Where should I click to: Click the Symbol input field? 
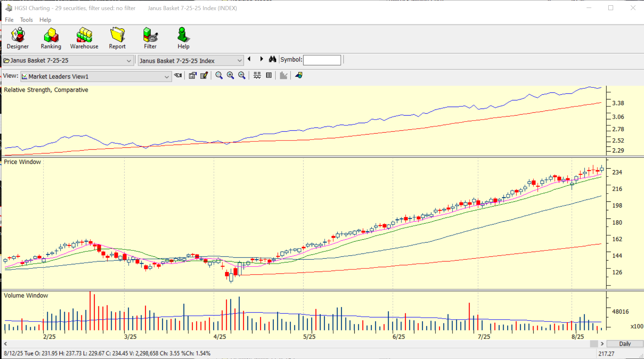[322, 60]
